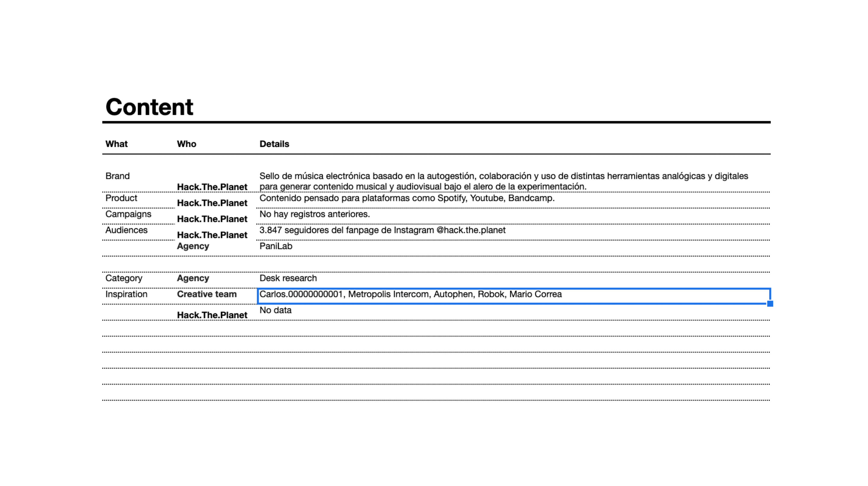Select Agency cell beside Desk research
This screenshot has height=486, width=868.
[x=193, y=278]
